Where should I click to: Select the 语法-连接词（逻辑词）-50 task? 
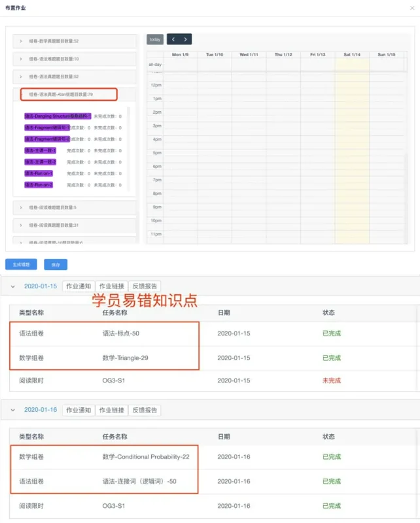(x=139, y=481)
